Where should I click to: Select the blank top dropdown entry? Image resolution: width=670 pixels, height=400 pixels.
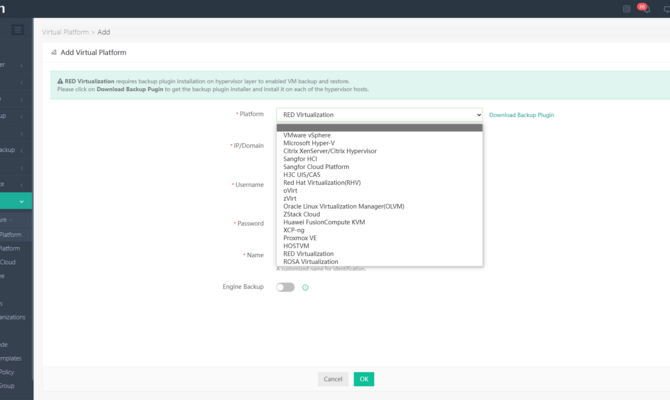point(379,127)
